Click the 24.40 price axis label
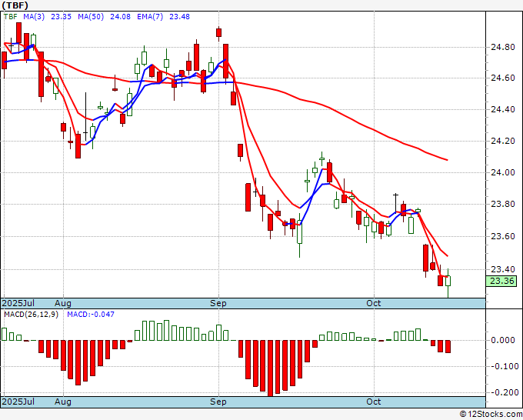The width and height of the screenshot is (523, 420). [503, 109]
